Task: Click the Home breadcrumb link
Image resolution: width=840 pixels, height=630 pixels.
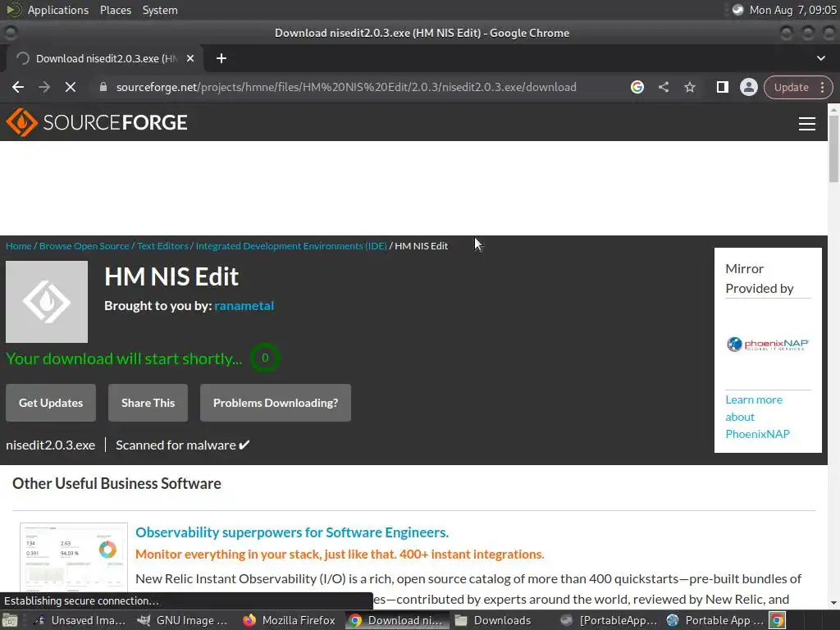Action: 19,246
